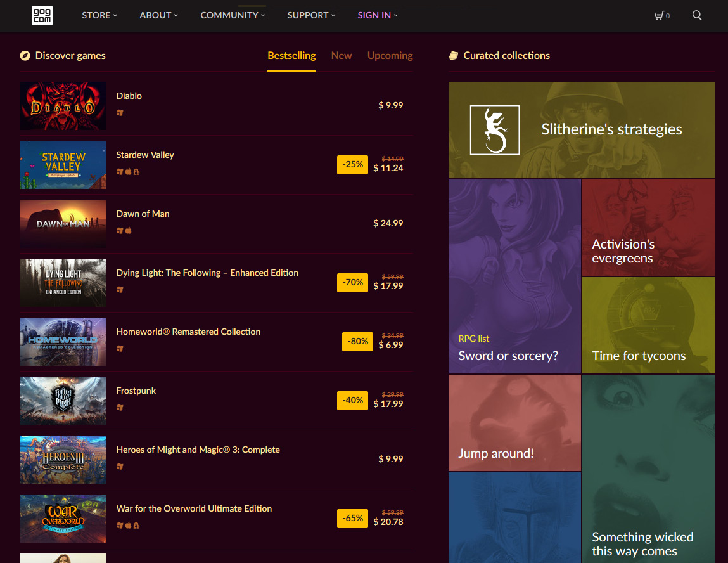The height and width of the screenshot is (563, 728).
Task: Open Heroes of Might and Magic 3: Complete title
Action: tap(198, 450)
